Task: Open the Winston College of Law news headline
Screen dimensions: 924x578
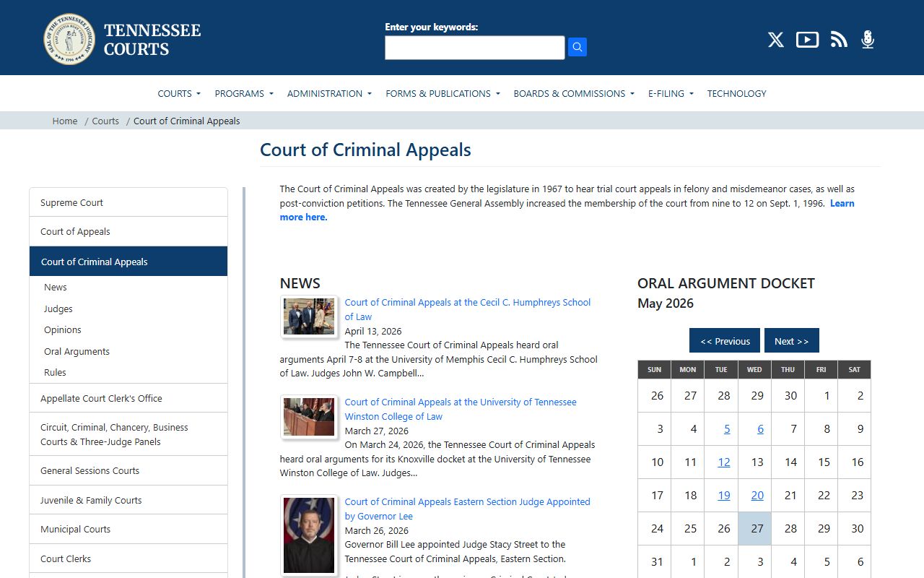Action: pyautogui.click(x=461, y=409)
